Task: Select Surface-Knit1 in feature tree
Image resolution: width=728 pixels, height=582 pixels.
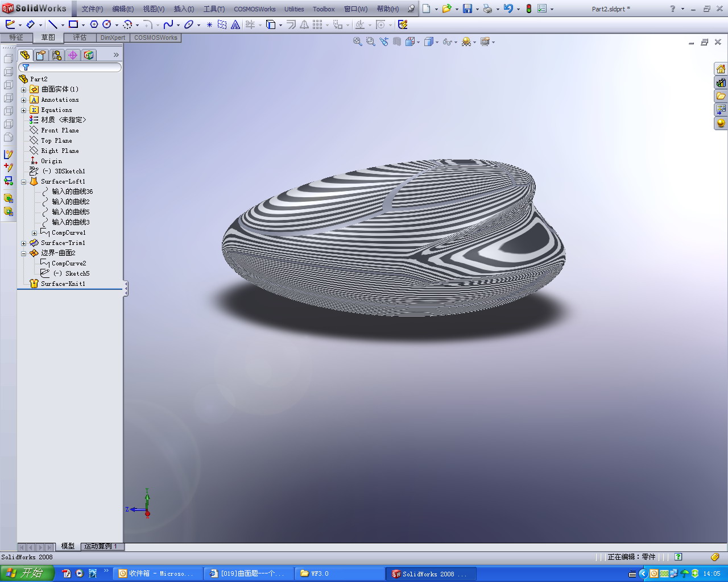Action: pos(63,284)
